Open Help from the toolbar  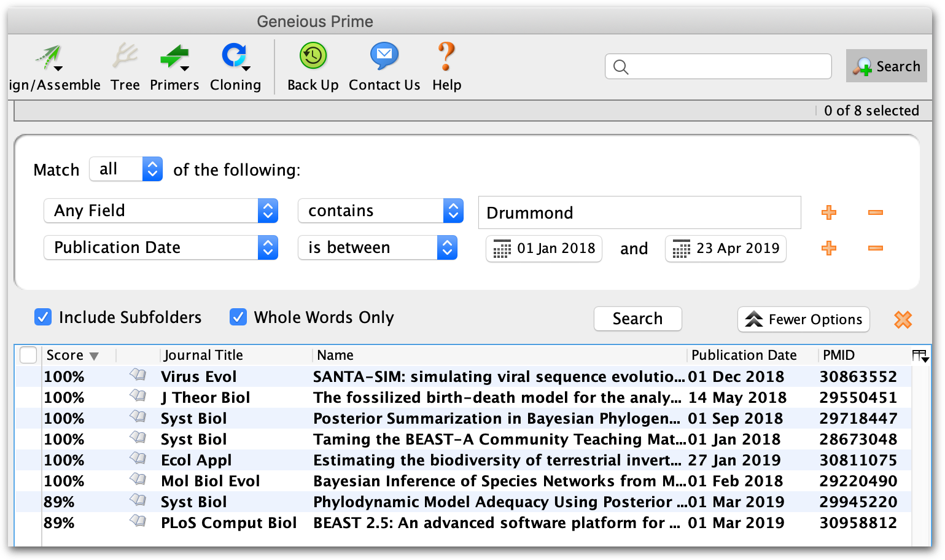click(x=446, y=68)
